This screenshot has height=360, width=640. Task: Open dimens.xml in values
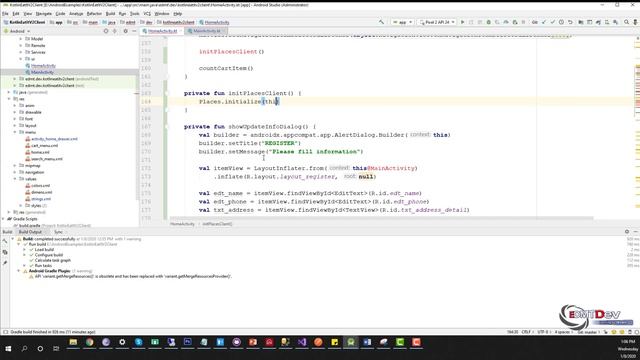coord(42,192)
